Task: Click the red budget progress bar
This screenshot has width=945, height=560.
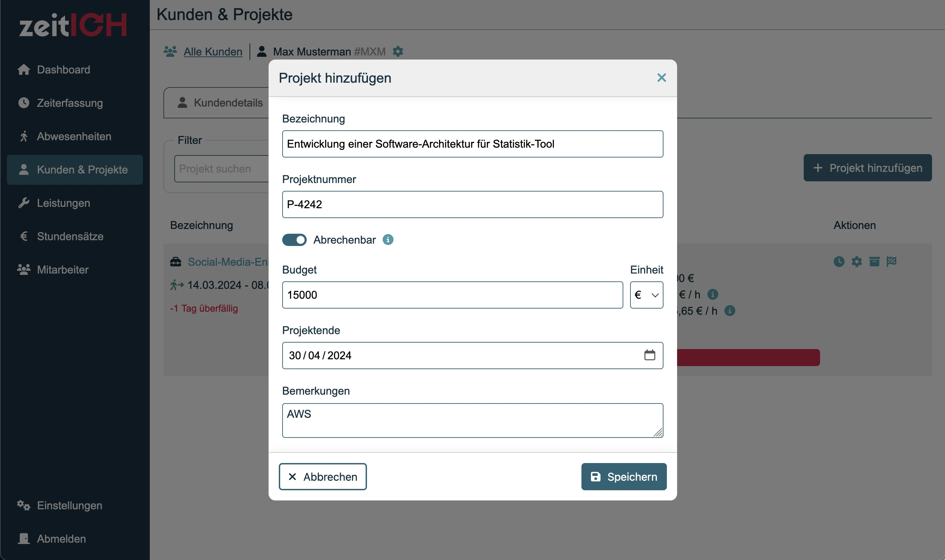Action: point(748,357)
